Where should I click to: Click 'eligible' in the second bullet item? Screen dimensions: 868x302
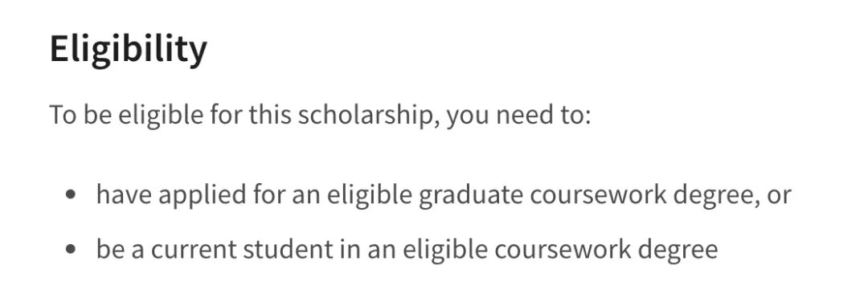click(x=445, y=250)
